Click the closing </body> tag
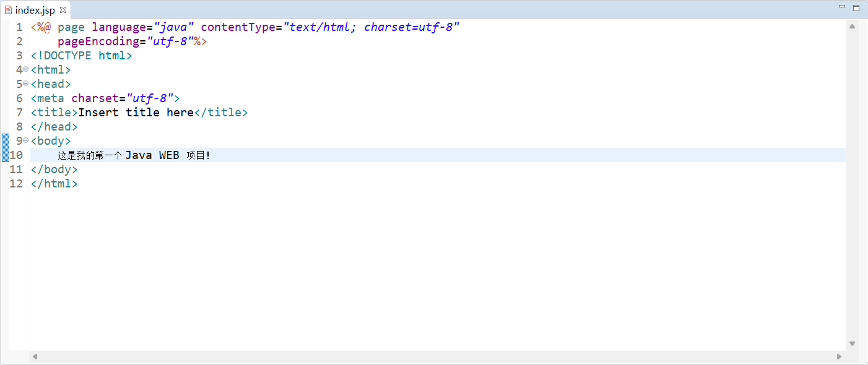The height and width of the screenshot is (365, 868). pos(54,170)
